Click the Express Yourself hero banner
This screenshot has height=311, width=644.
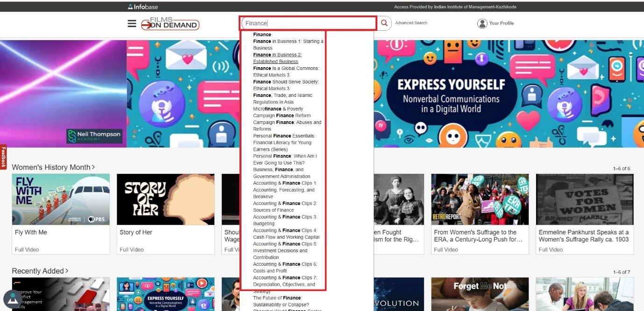pyautogui.click(x=451, y=94)
